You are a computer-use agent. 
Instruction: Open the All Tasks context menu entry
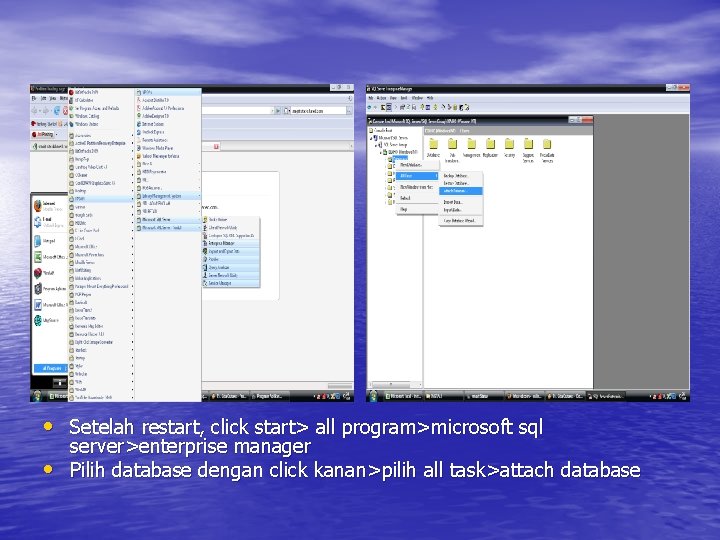click(417, 176)
